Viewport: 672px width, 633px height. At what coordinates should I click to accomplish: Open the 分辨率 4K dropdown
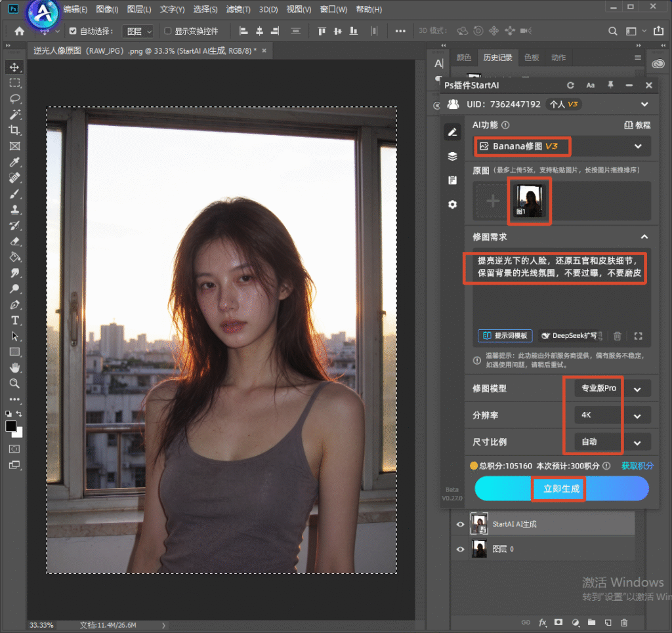[x=612, y=415]
